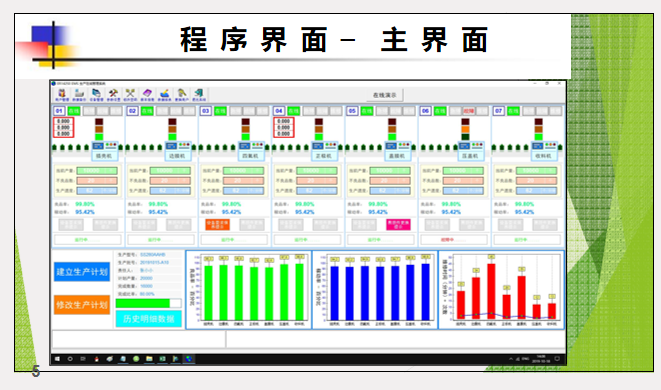The image size is (661, 390).
Task: Toggle the green 在线 indicator for station 01
Action: tap(74, 111)
